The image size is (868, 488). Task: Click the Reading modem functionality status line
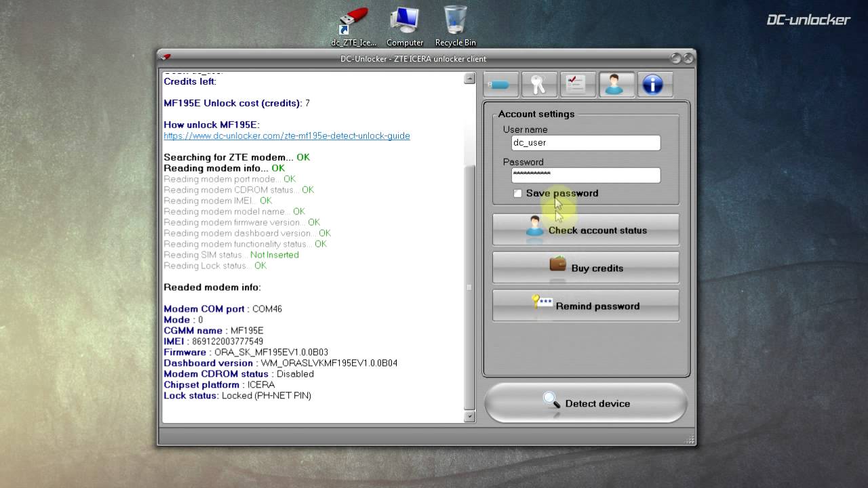tap(245, 244)
